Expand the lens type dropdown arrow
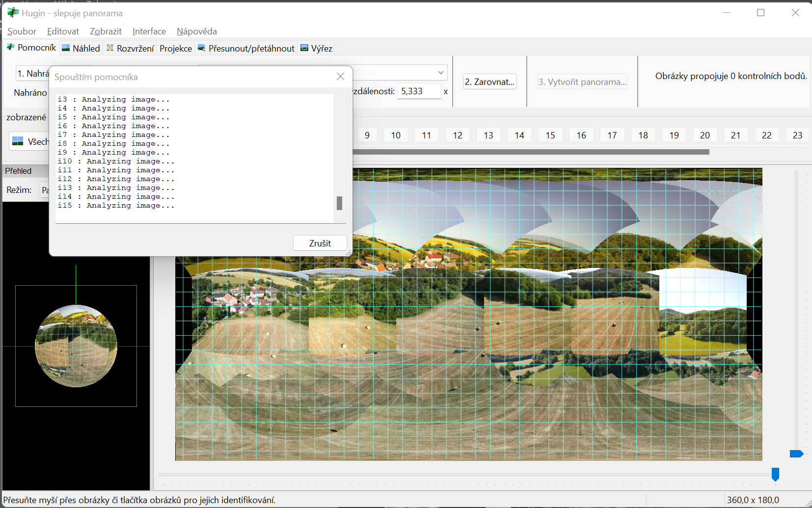Screen dimensions: 812x508 coord(440,73)
